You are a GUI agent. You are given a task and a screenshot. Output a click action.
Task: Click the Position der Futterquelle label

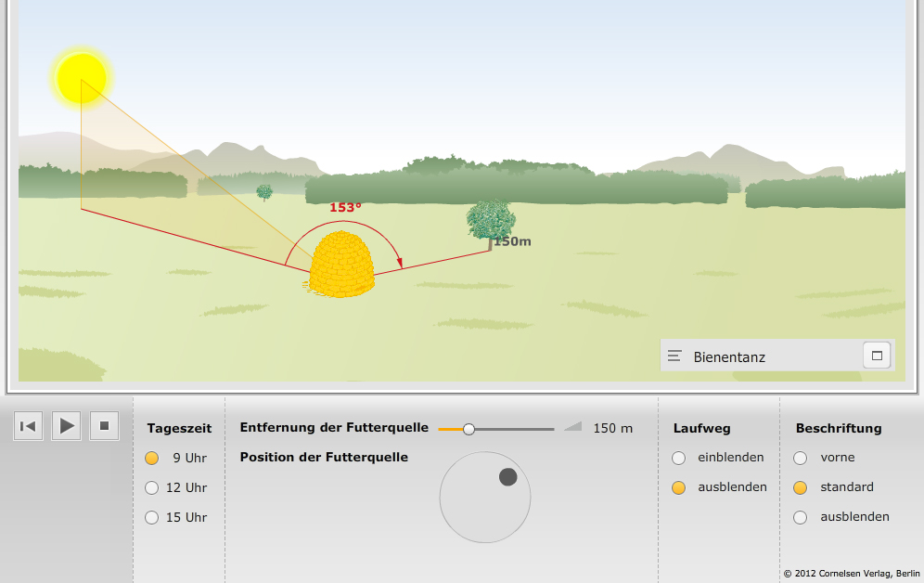coord(324,457)
